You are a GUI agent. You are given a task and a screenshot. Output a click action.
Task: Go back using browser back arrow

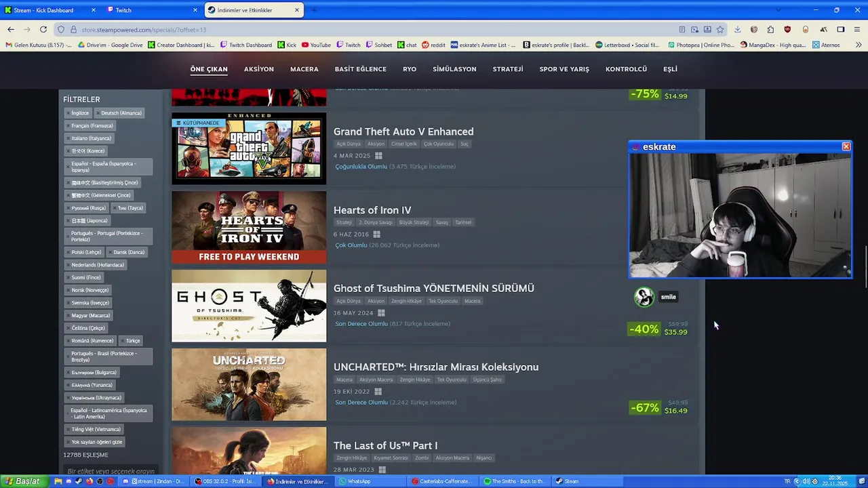point(11,29)
